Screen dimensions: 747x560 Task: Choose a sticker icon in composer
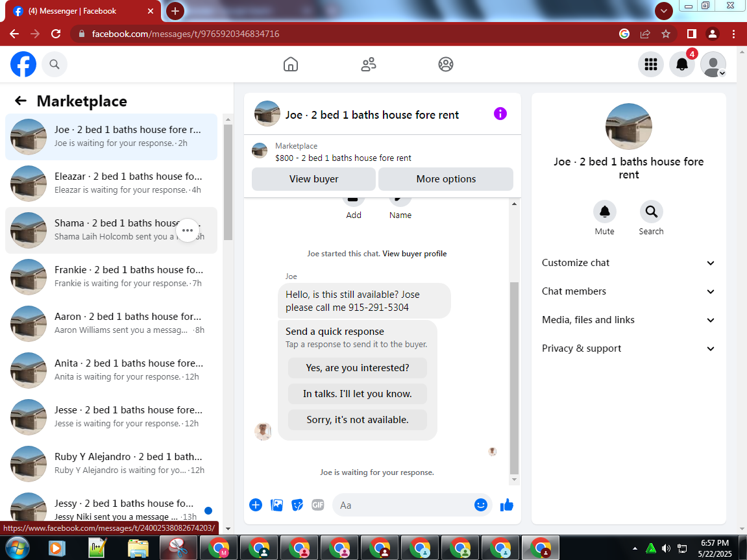click(x=297, y=505)
